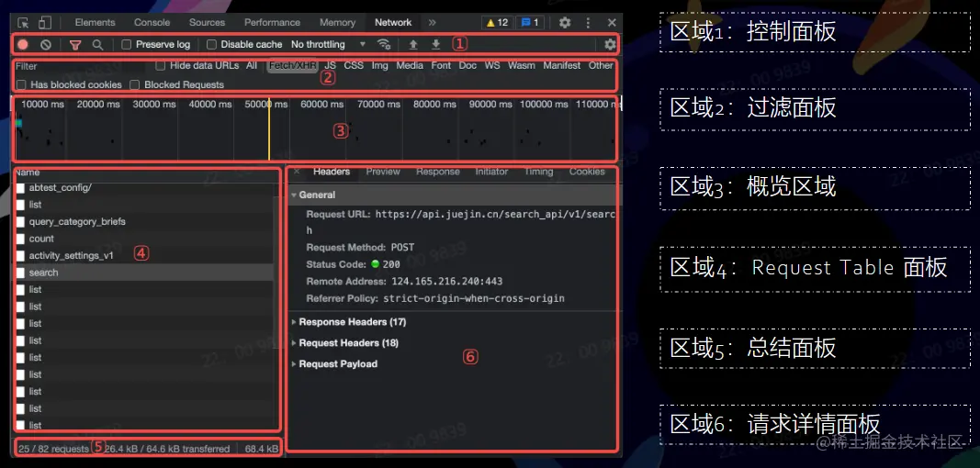Import HAR file with the upload arrow
The image size is (980, 468).
coord(413,44)
